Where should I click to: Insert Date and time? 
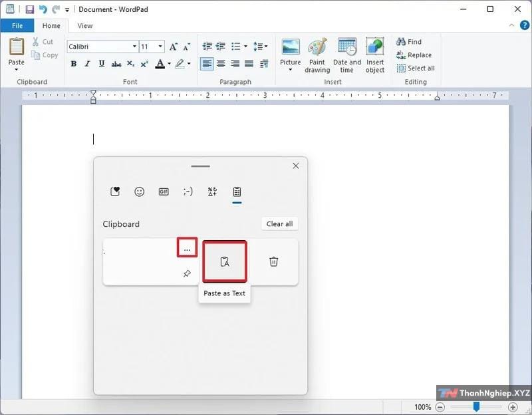point(346,55)
